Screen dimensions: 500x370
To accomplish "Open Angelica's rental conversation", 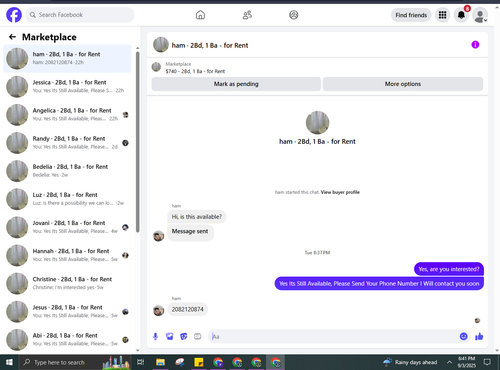I will coord(67,115).
